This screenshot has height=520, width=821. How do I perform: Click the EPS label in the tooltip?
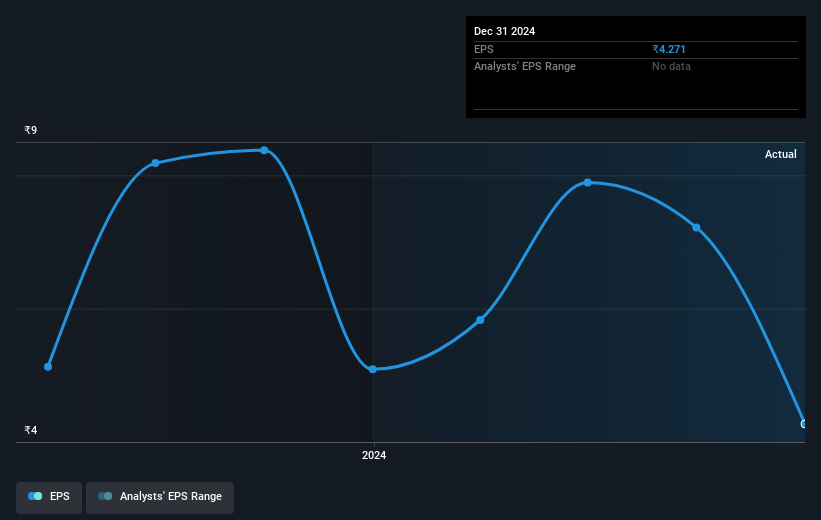pyautogui.click(x=484, y=49)
